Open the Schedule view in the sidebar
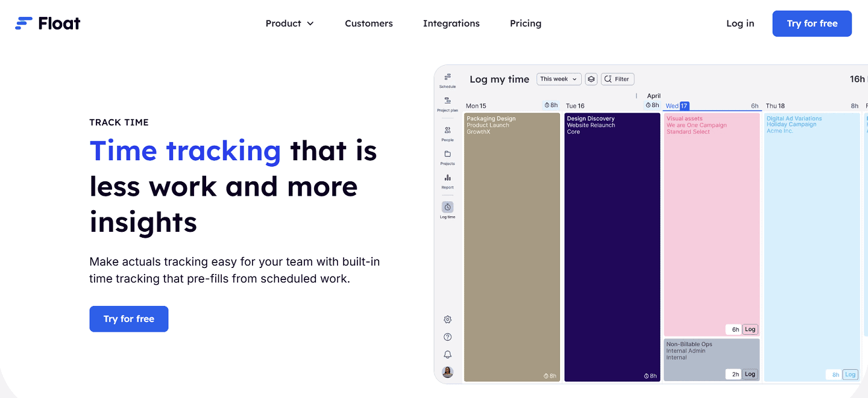 click(x=447, y=79)
